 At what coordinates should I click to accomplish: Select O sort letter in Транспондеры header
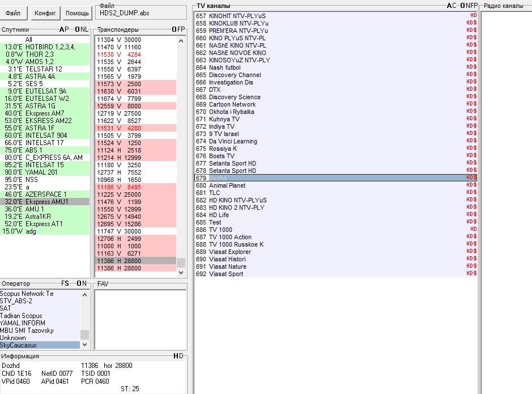point(174,29)
